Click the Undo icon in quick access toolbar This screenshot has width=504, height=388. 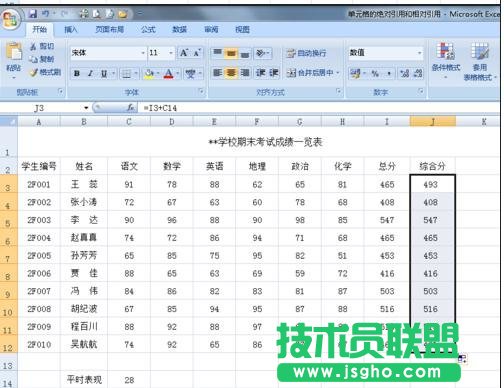(x=46, y=14)
